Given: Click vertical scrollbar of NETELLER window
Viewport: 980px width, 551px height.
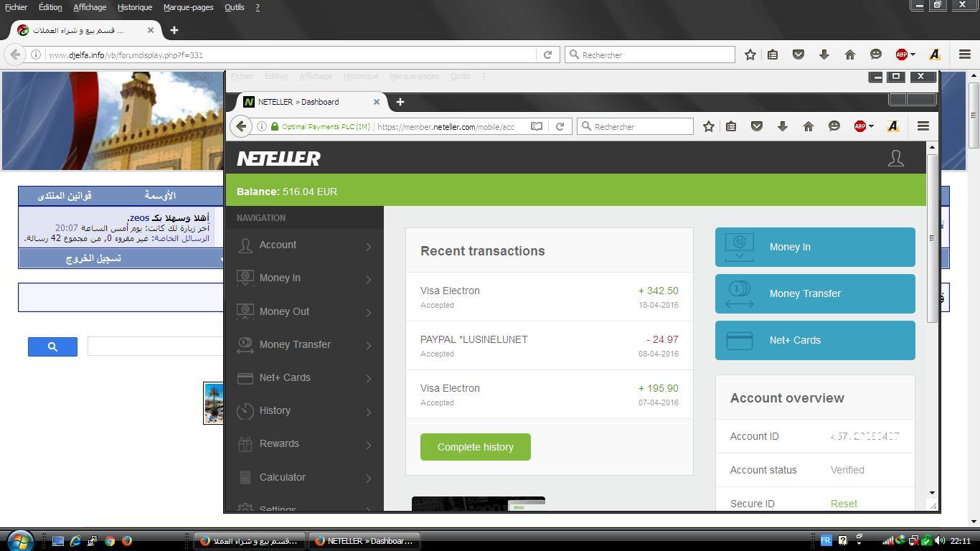Looking at the screenshot, I should pyautogui.click(x=933, y=237).
